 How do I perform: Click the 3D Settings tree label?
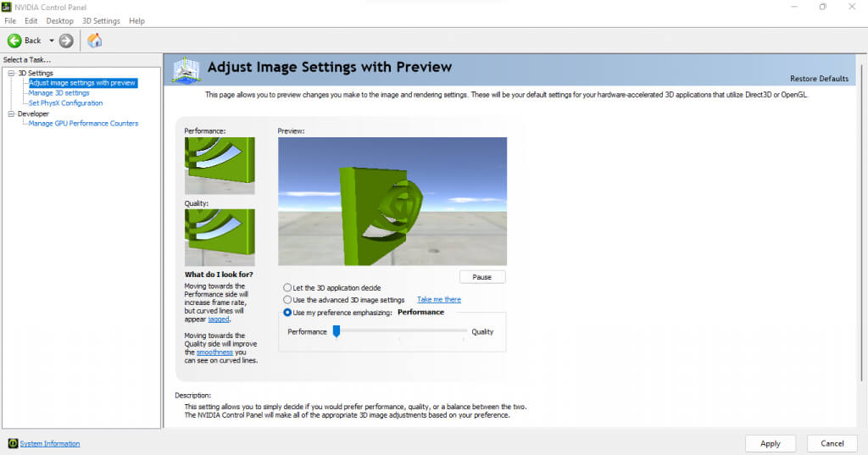pyautogui.click(x=36, y=73)
